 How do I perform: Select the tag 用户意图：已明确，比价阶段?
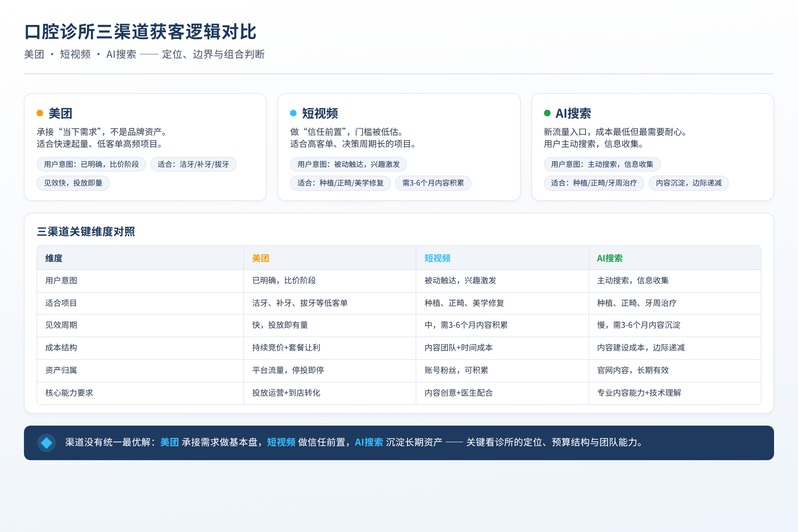tap(91, 164)
